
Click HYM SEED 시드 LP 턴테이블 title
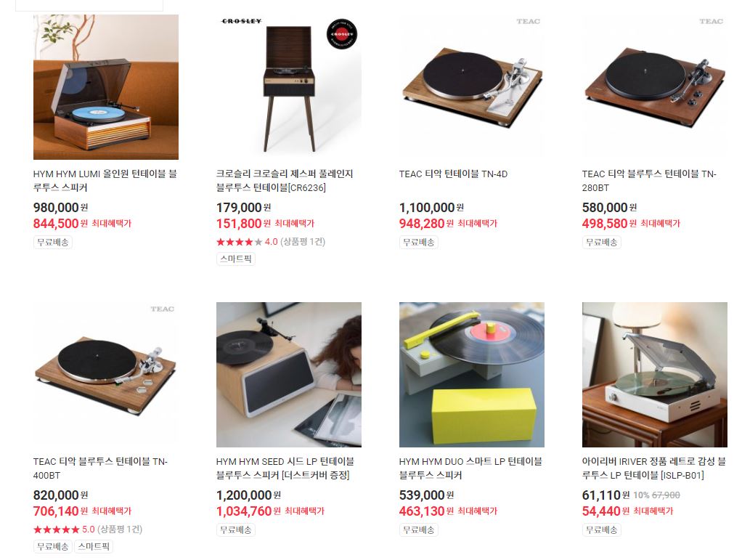(x=285, y=468)
